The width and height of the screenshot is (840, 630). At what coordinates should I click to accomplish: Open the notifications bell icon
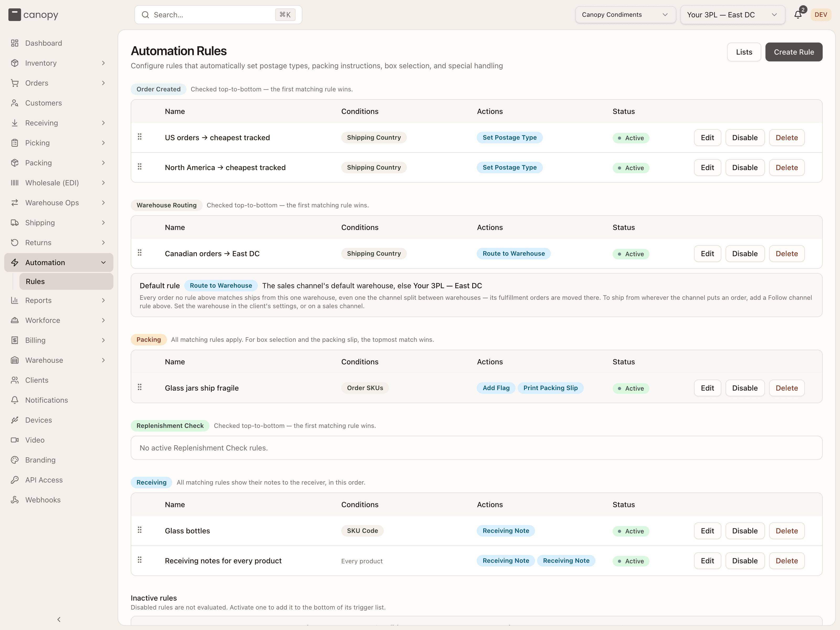coord(797,15)
